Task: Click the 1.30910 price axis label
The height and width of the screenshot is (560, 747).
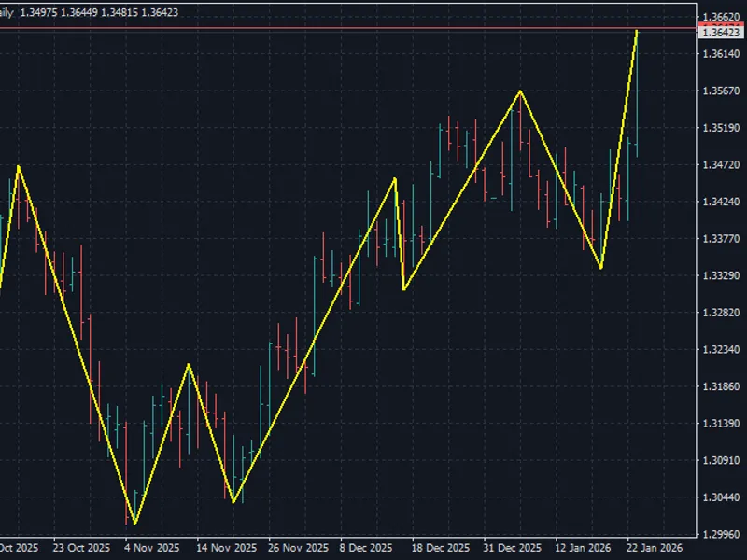Action: [721, 460]
